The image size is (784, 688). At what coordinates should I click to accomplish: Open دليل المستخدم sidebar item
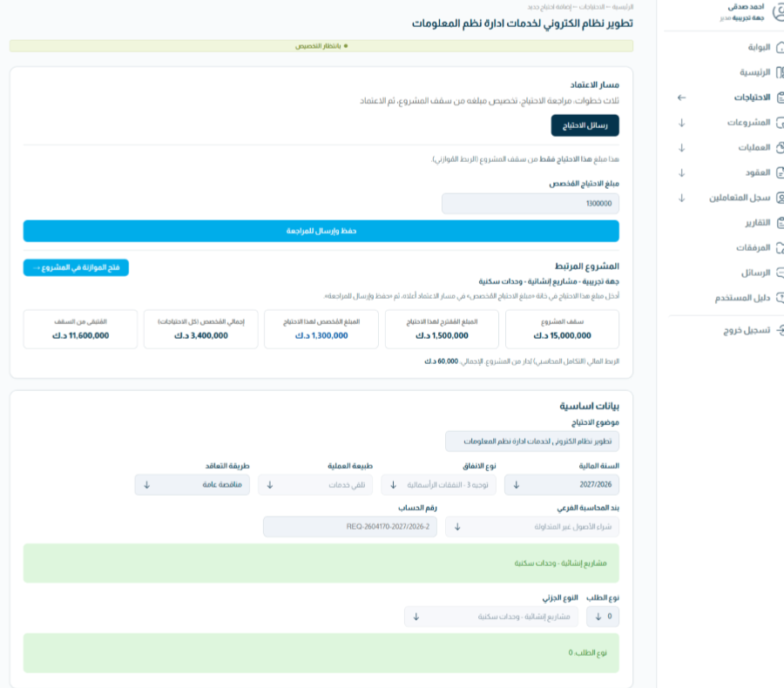(742, 298)
